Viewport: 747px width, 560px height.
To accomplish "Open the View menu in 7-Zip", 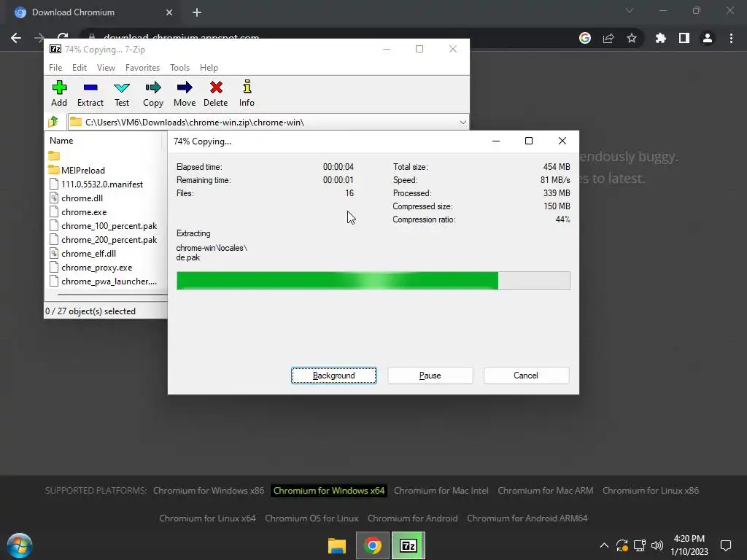I will point(106,68).
